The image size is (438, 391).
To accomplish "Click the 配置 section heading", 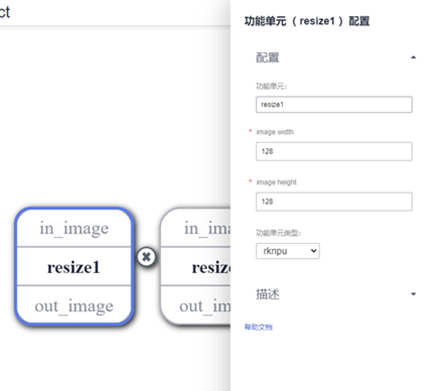I will click(267, 57).
